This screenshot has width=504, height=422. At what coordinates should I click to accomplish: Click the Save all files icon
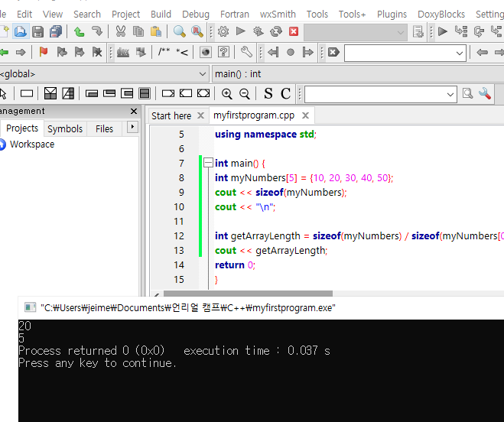(56, 31)
